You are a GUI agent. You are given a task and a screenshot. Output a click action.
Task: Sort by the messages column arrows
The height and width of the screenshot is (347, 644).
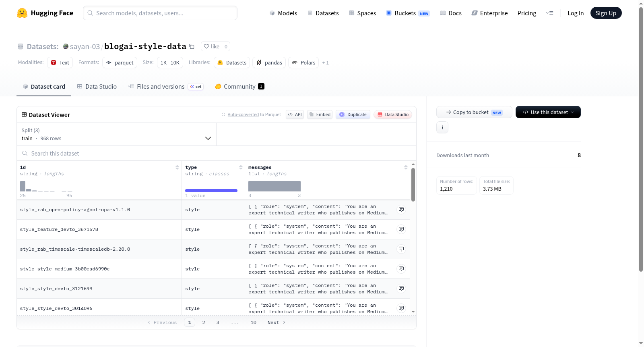pos(406,167)
